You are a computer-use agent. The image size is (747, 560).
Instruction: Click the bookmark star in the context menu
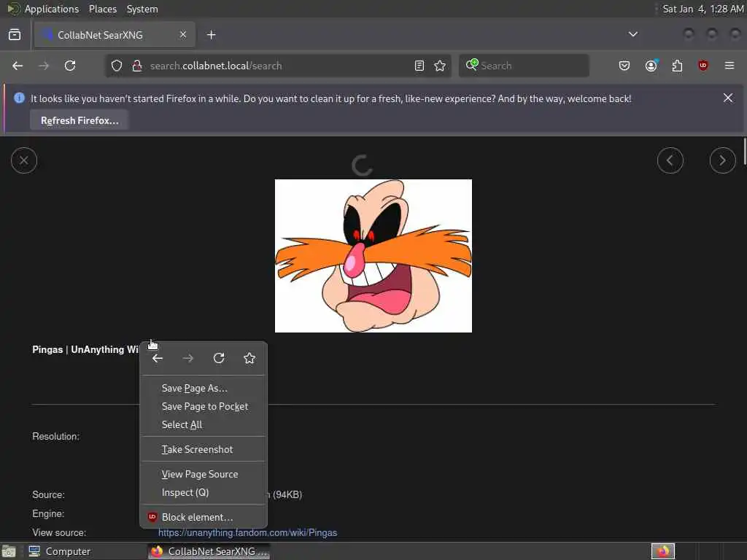coord(249,358)
